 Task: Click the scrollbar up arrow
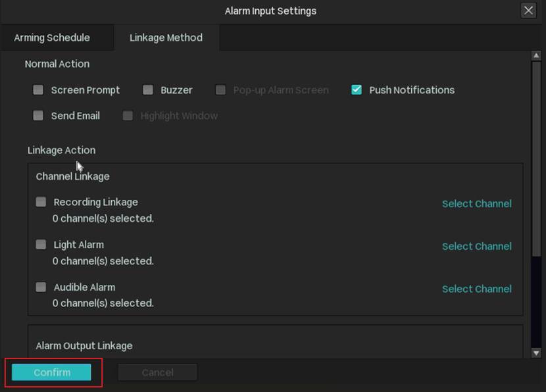click(536, 56)
